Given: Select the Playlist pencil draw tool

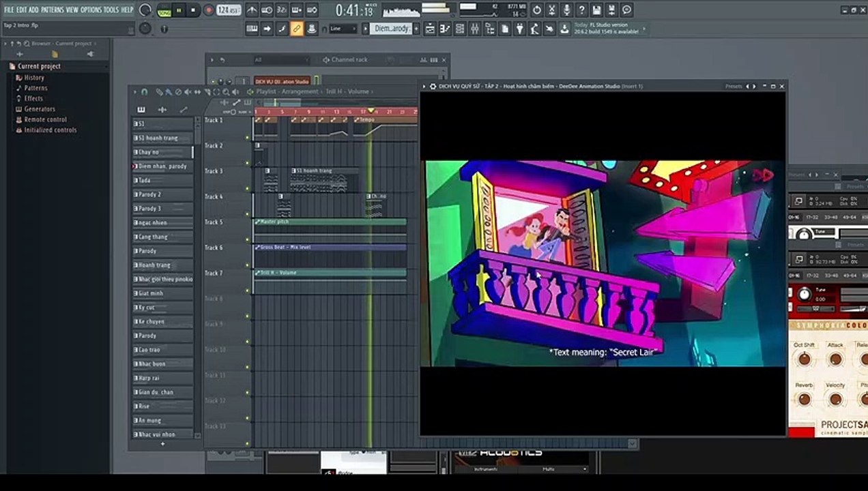Looking at the screenshot, I should tap(159, 91).
